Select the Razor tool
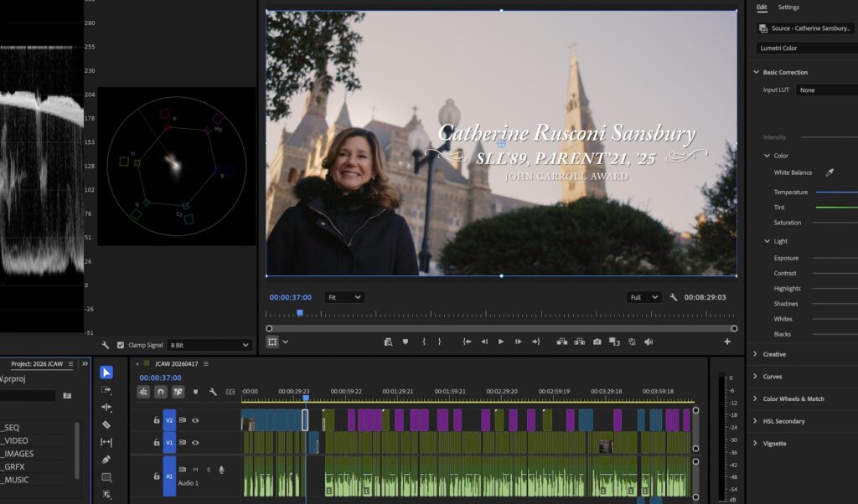 [106, 424]
